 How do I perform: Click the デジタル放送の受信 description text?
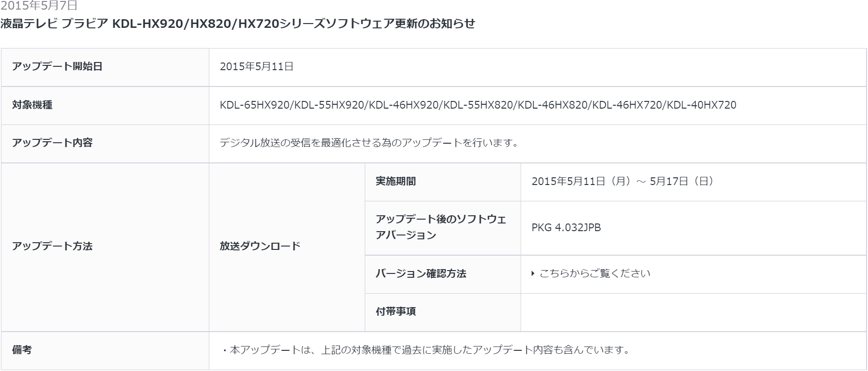pos(369,143)
